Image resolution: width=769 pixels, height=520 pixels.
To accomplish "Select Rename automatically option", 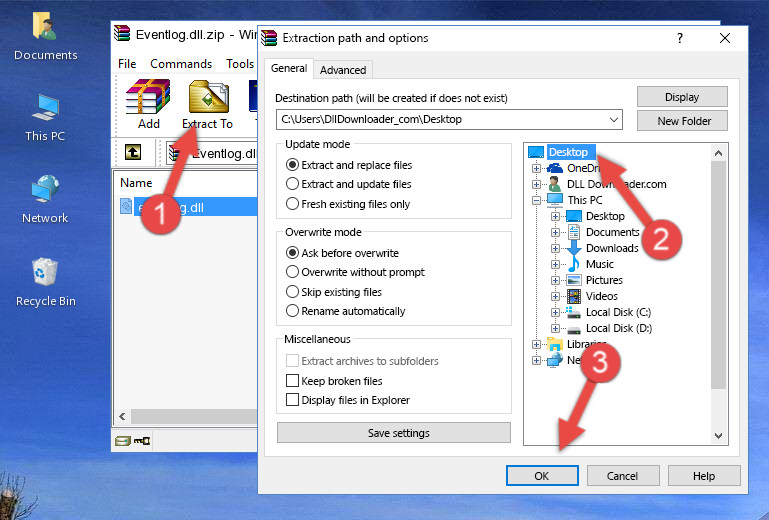I will pyautogui.click(x=292, y=311).
